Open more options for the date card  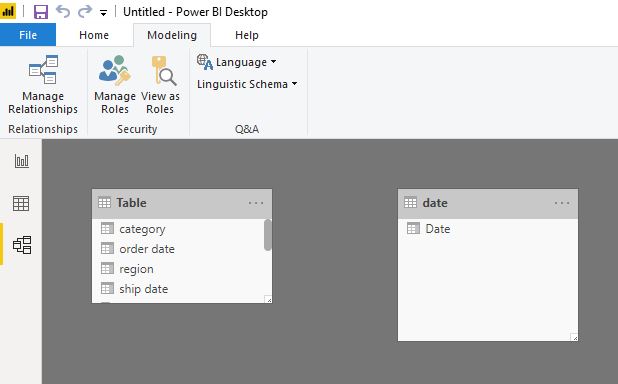562,203
